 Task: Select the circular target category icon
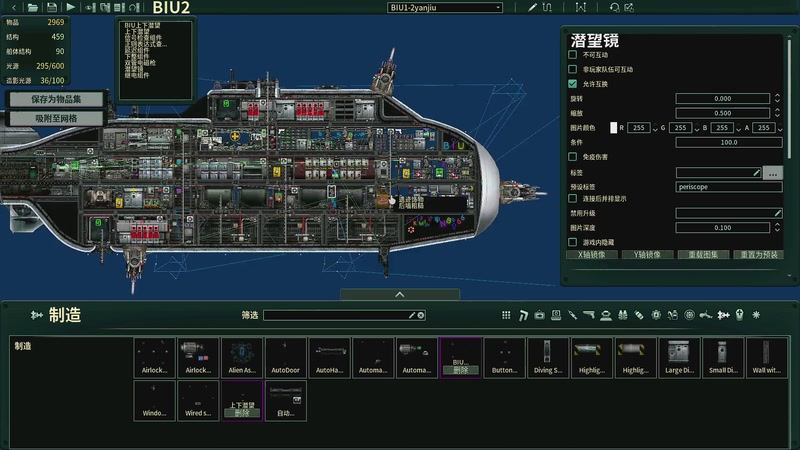[689, 315]
